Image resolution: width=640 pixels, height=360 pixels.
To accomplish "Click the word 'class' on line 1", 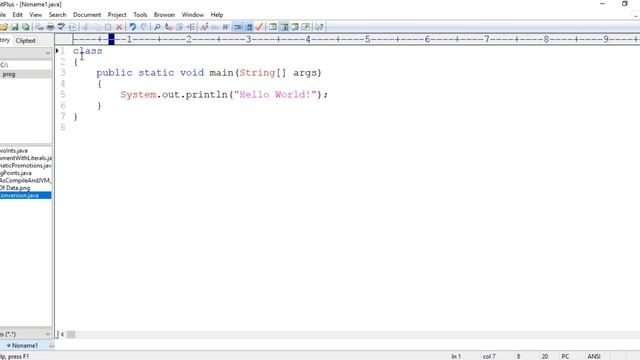I will (87, 51).
